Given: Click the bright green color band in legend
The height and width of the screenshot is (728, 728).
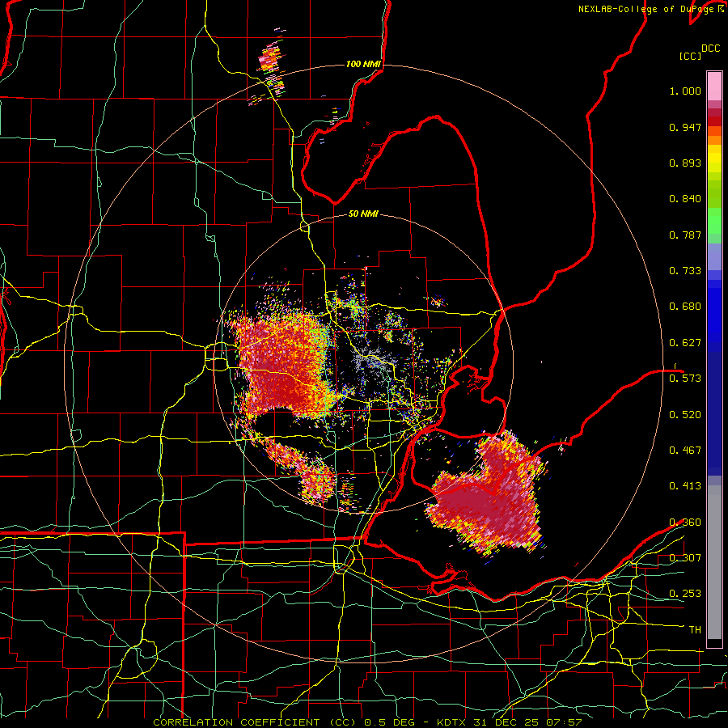Looking at the screenshot, I should (x=714, y=221).
